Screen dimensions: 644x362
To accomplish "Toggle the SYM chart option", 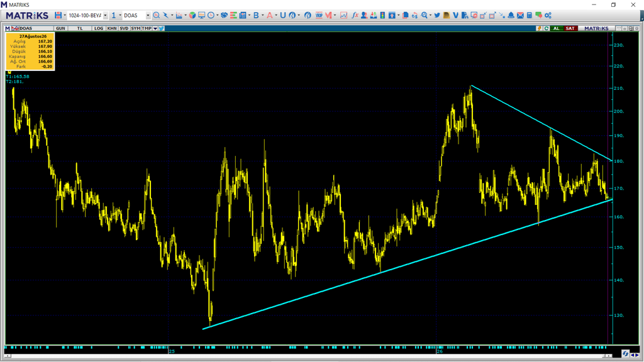I will point(136,28).
